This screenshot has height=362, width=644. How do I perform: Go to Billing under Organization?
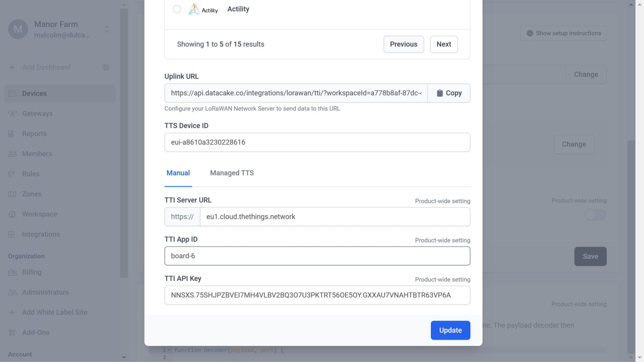(x=32, y=272)
